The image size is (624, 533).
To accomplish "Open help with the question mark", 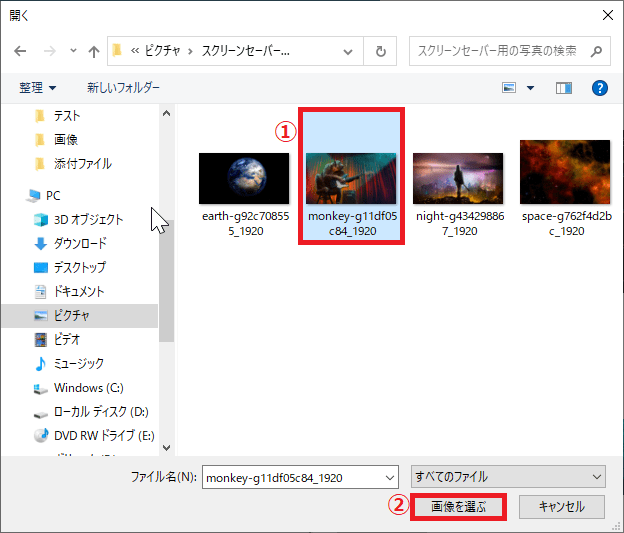I will pyautogui.click(x=600, y=88).
